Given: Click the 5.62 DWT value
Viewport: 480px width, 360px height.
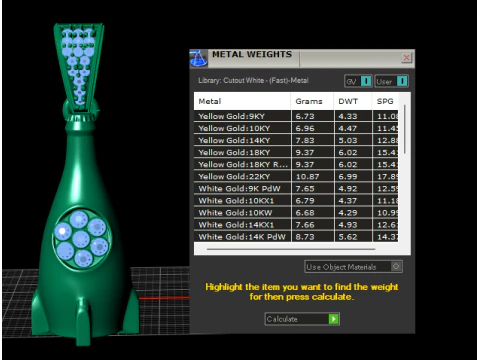Looking at the screenshot, I should (x=348, y=237).
